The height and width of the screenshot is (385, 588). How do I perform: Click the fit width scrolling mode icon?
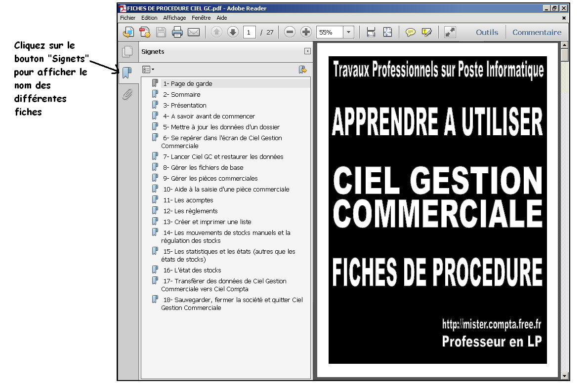tap(371, 32)
